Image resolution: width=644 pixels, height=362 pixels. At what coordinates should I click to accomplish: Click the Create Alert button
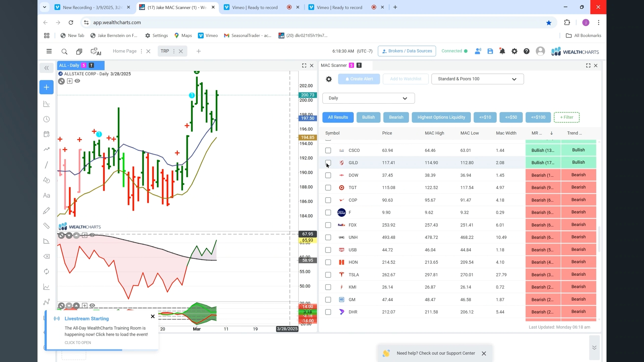(359, 79)
